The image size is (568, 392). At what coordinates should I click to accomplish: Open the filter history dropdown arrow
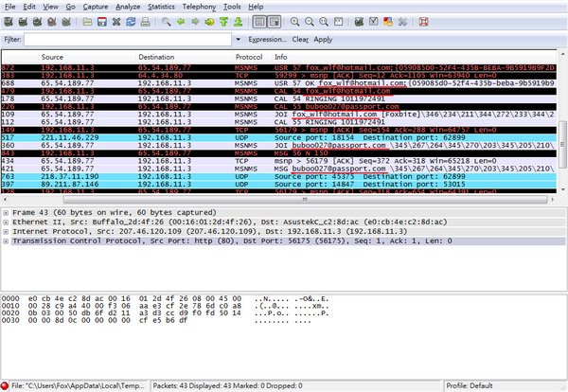click(x=238, y=39)
